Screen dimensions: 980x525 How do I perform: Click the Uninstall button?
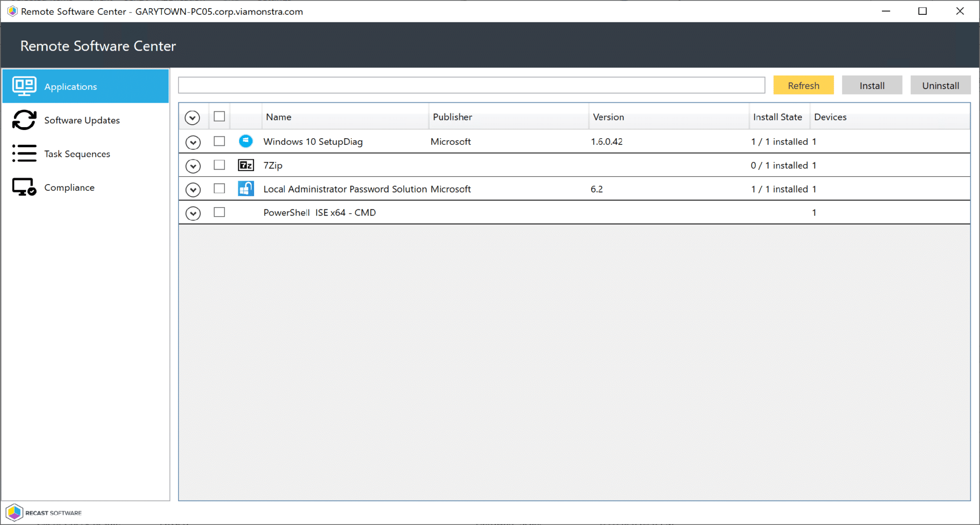(x=940, y=85)
